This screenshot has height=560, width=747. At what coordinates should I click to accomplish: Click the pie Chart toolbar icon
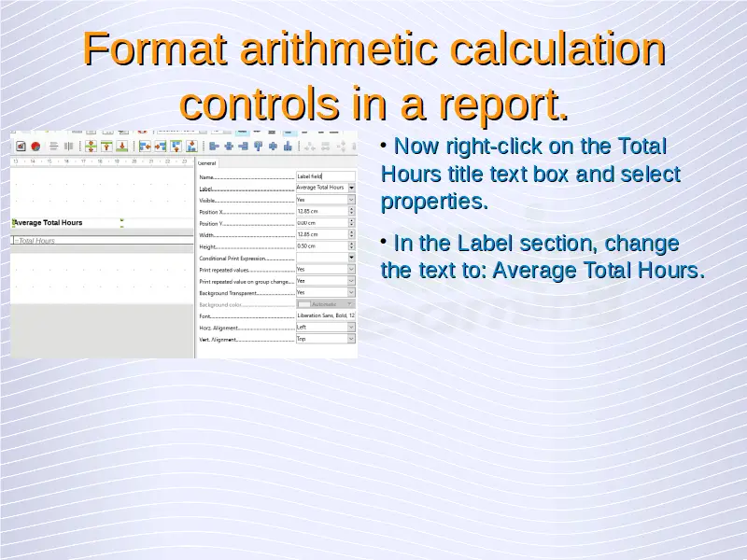[x=35, y=147]
